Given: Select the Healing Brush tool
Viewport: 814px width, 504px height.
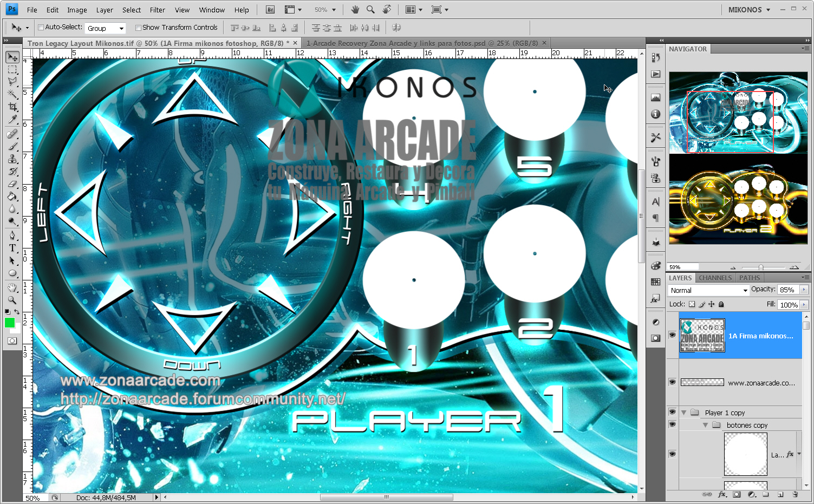Looking at the screenshot, I should (x=12, y=134).
